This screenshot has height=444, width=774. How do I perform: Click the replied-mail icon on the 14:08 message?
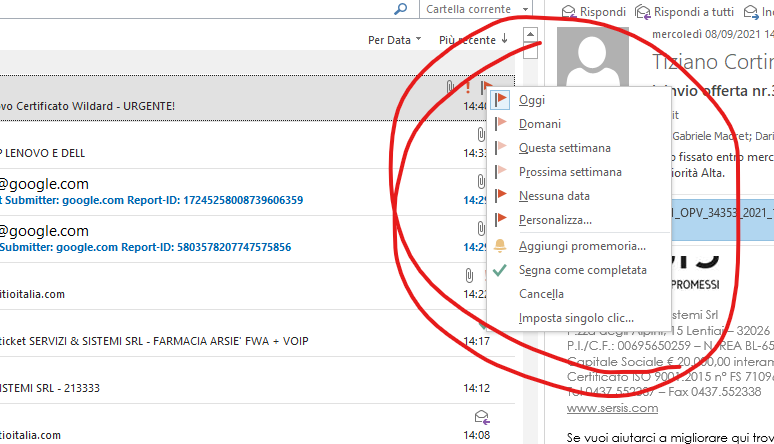481,417
